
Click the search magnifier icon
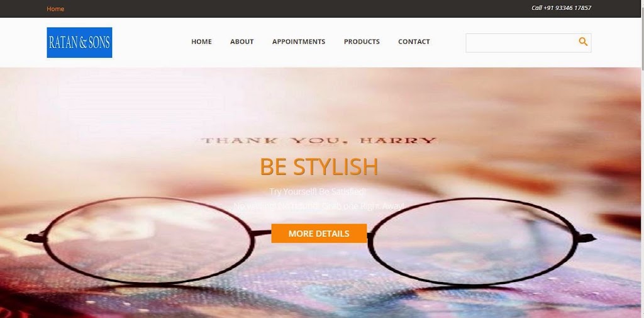(x=583, y=42)
